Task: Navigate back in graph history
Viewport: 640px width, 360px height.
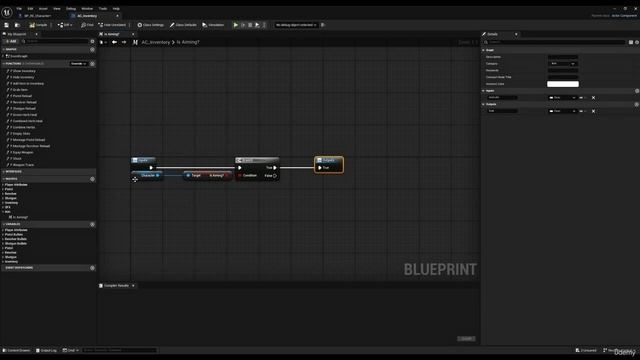Action: pos(114,42)
